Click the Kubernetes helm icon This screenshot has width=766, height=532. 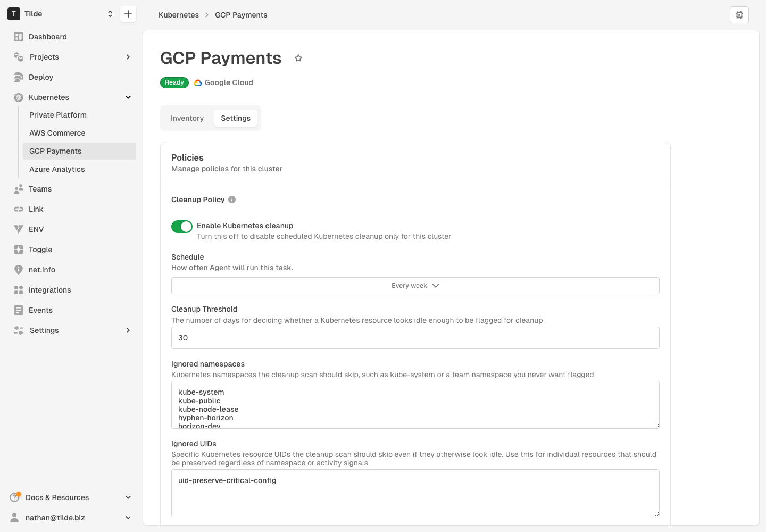pyautogui.click(x=19, y=97)
